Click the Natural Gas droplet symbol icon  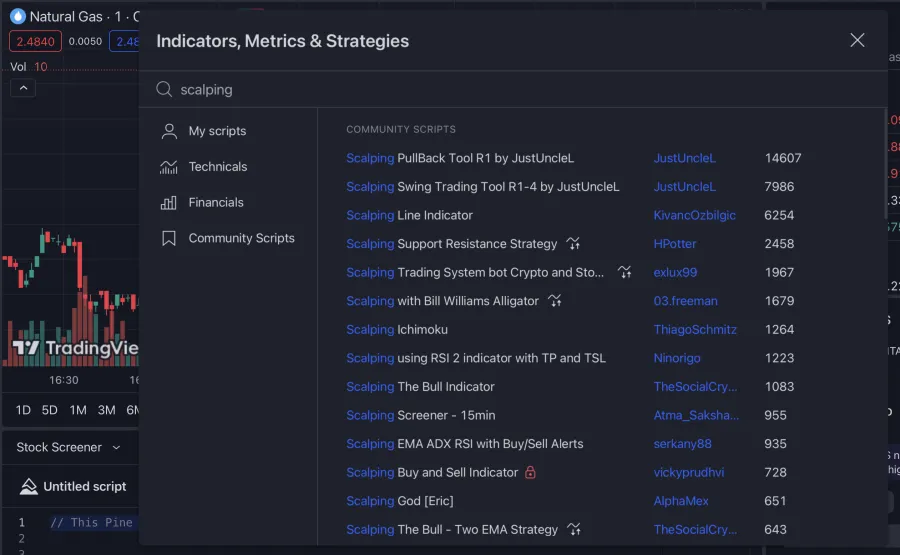(17, 16)
